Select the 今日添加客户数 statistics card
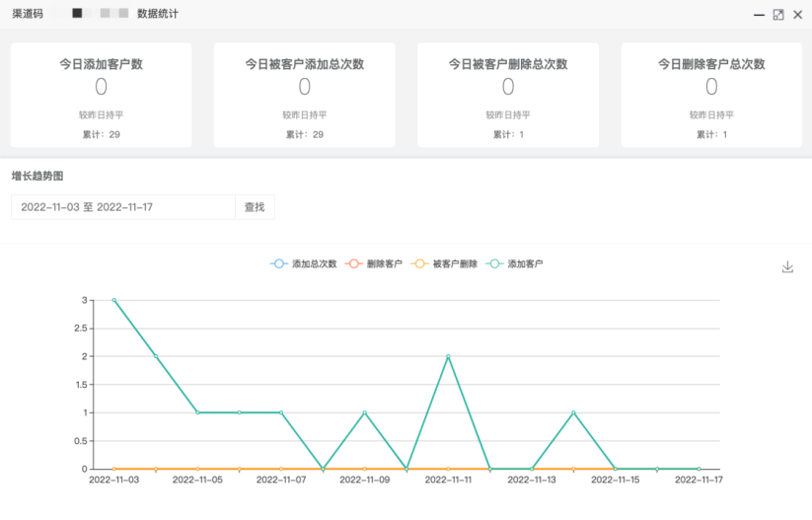This screenshot has height=520, width=812. click(101, 95)
